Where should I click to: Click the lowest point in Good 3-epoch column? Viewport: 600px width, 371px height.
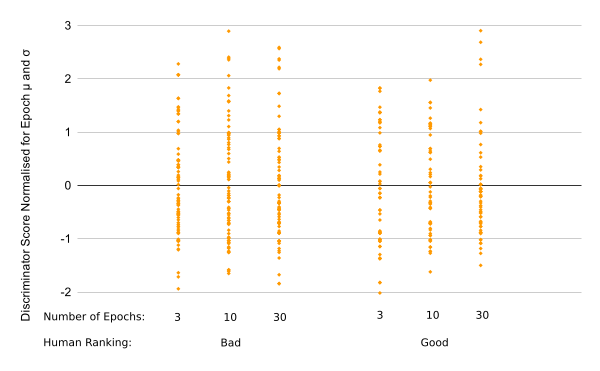click(x=380, y=293)
